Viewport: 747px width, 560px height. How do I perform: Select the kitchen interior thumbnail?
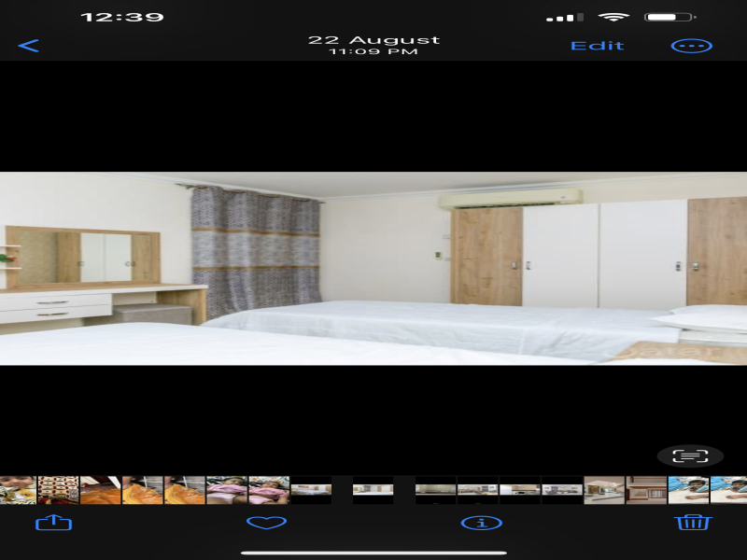tap(604, 490)
